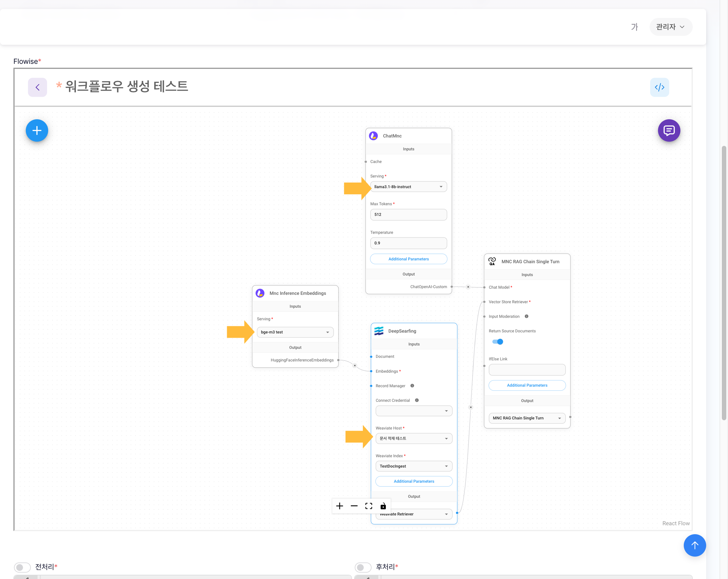Click ChatMnc Additional Parameters button
This screenshot has height=579, width=728.
tap(408, 259)
